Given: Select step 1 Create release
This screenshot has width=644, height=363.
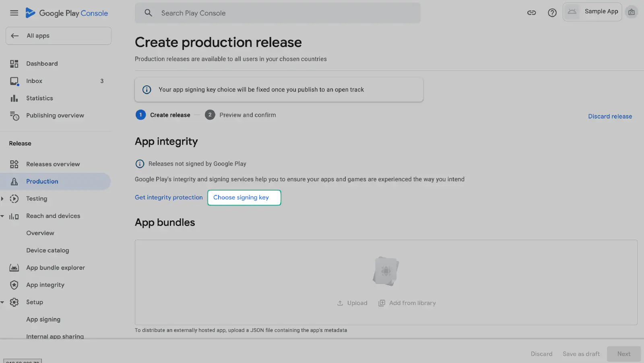Looking at the screenshot, I should [163, 115].
